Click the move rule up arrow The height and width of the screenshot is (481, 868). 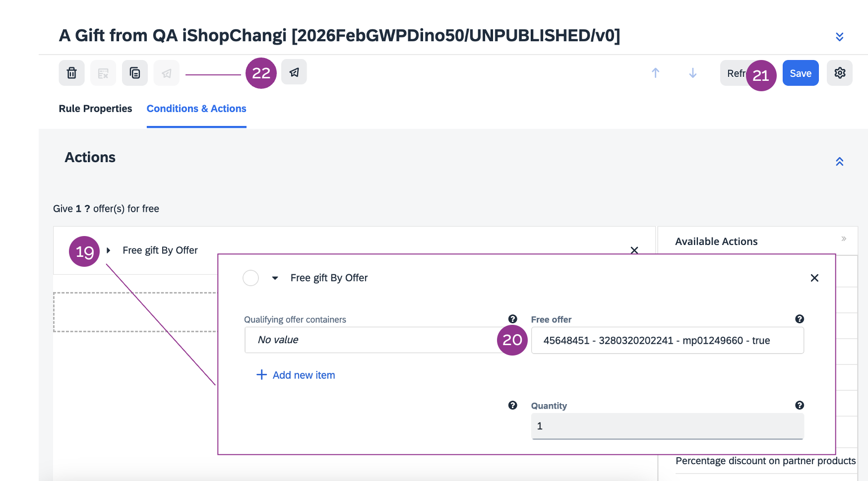click(655, 73)
